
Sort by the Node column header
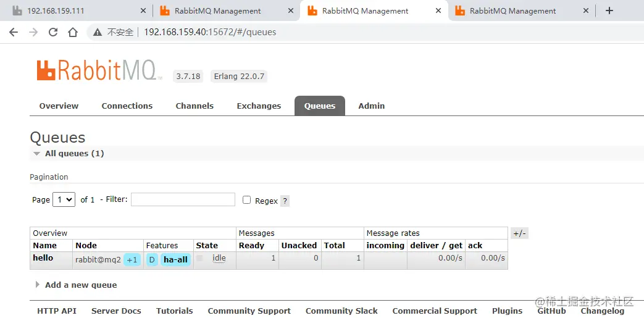86,246
